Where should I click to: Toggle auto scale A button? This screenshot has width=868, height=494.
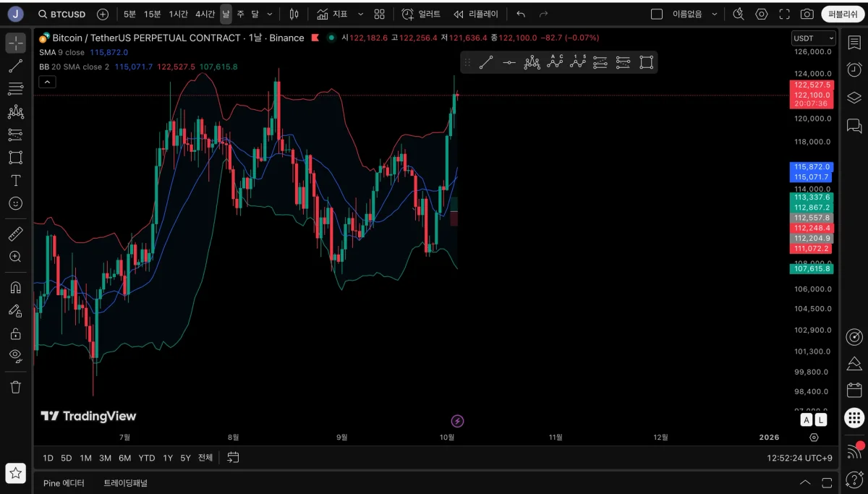click(807, 420)
